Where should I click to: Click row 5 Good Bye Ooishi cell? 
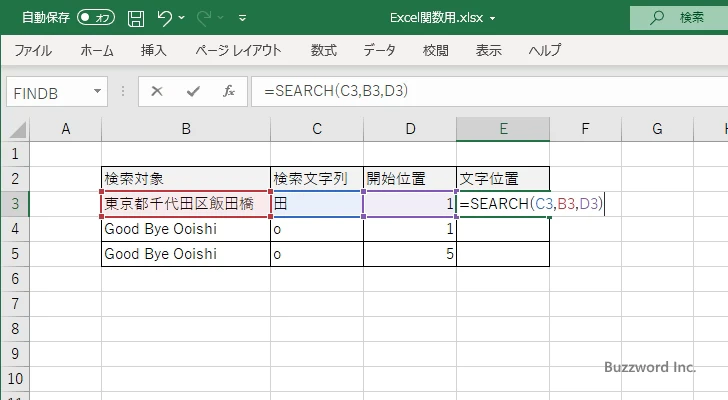click(186, 254)
